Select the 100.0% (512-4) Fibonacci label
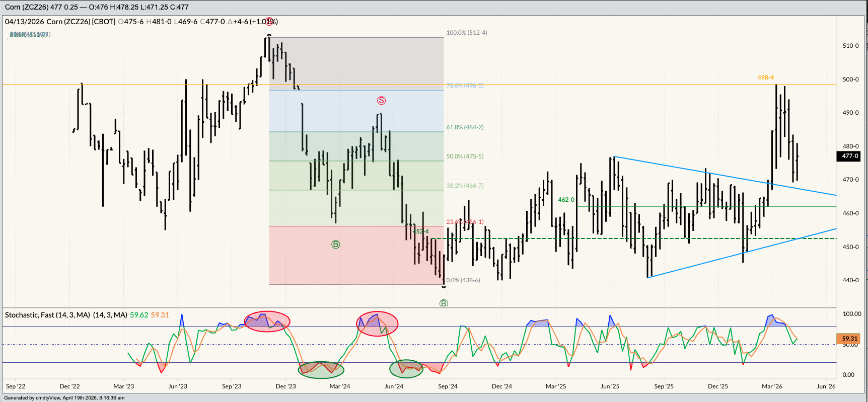The width and height of the screenshot is (868, 402). [466, 33]
